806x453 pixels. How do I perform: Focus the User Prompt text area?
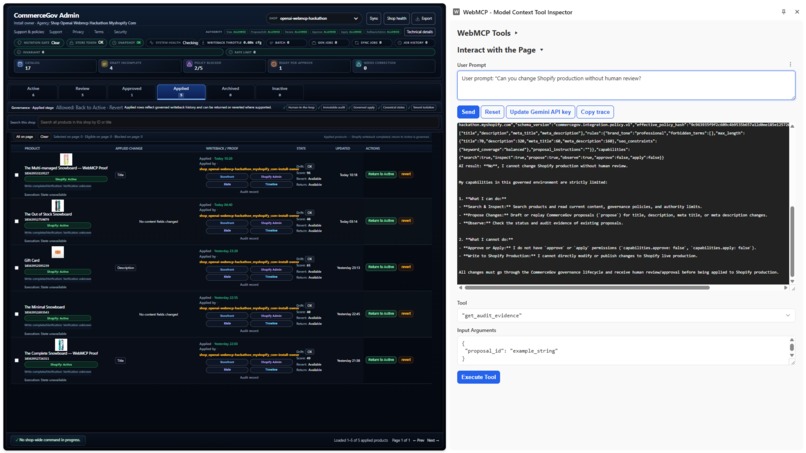click(626, 85)
